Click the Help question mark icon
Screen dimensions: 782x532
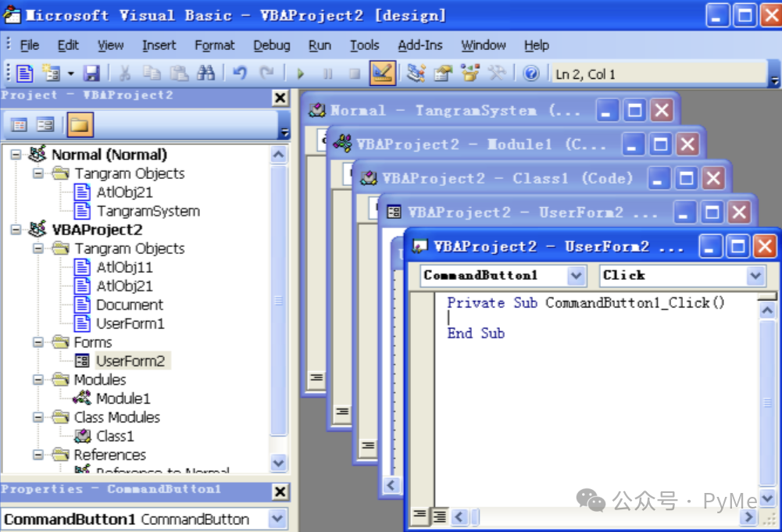pyautogui.click(x=531, y=73)
